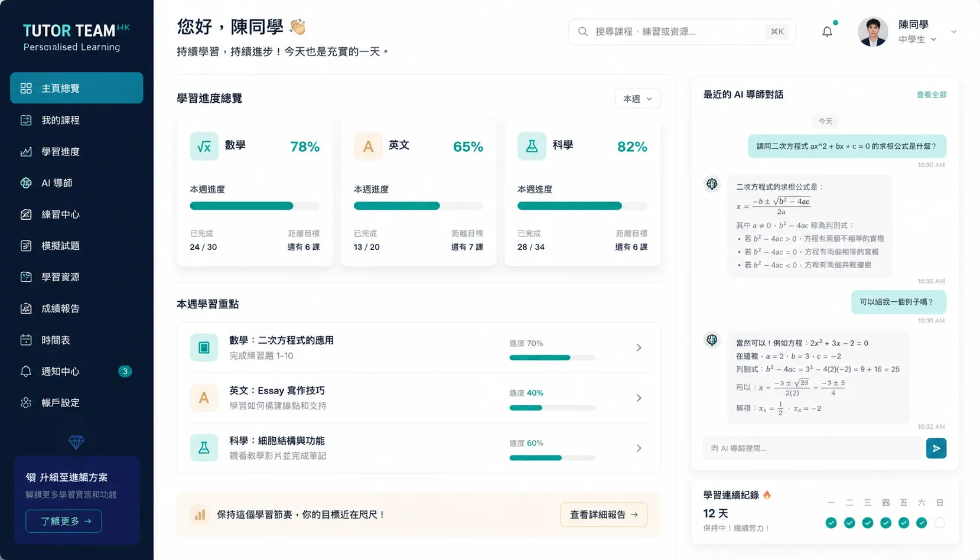This screenshot has width=980, height=560.
Task: Click the 數學 weekly progress bar
Action: (255, 206)
